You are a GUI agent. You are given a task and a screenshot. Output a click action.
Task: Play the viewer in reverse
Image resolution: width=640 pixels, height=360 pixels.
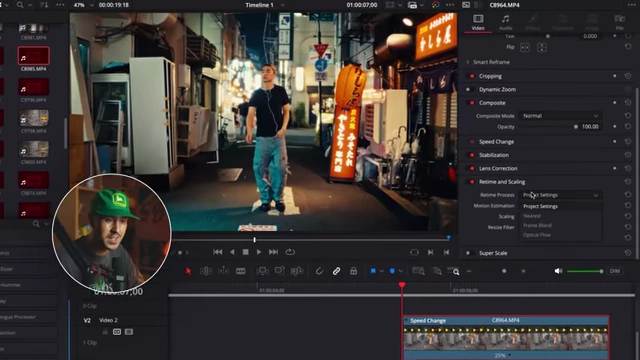point(232,252)
